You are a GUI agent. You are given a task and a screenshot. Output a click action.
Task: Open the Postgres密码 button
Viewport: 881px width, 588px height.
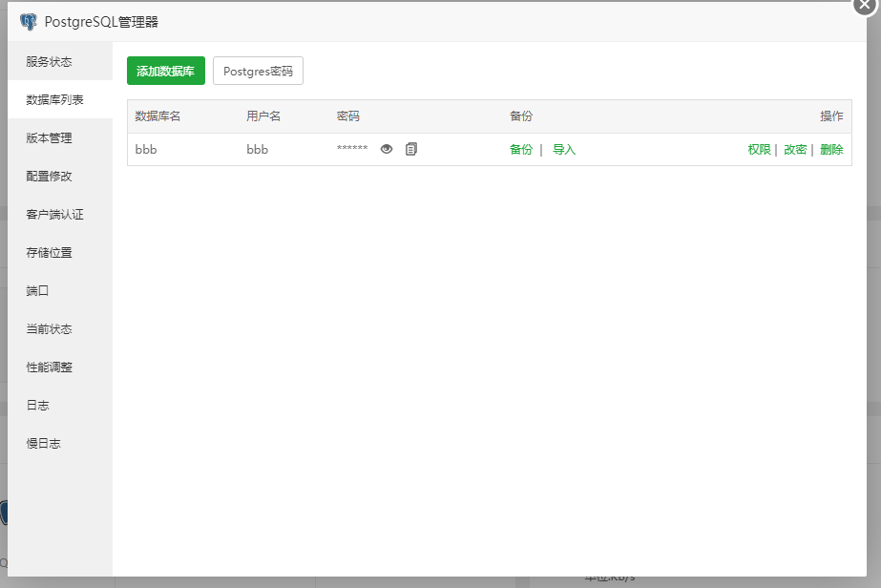click(x=258, y=71)
